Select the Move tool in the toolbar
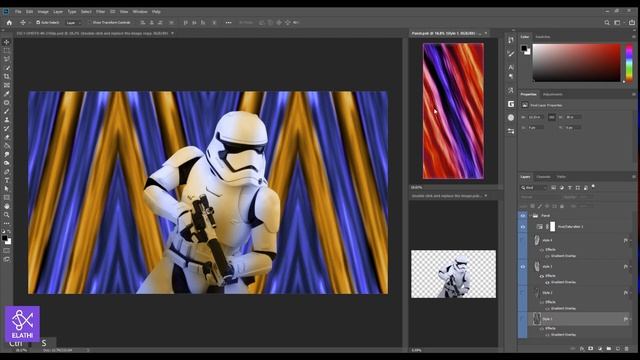Image resolution: width=640 pixels, height=360 pixels. pos(7,42)
